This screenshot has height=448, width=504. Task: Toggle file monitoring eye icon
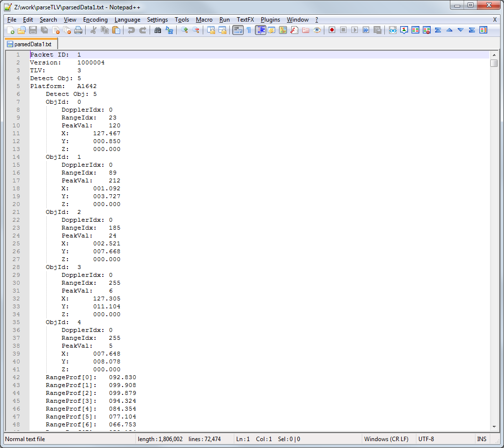point(317,30)
